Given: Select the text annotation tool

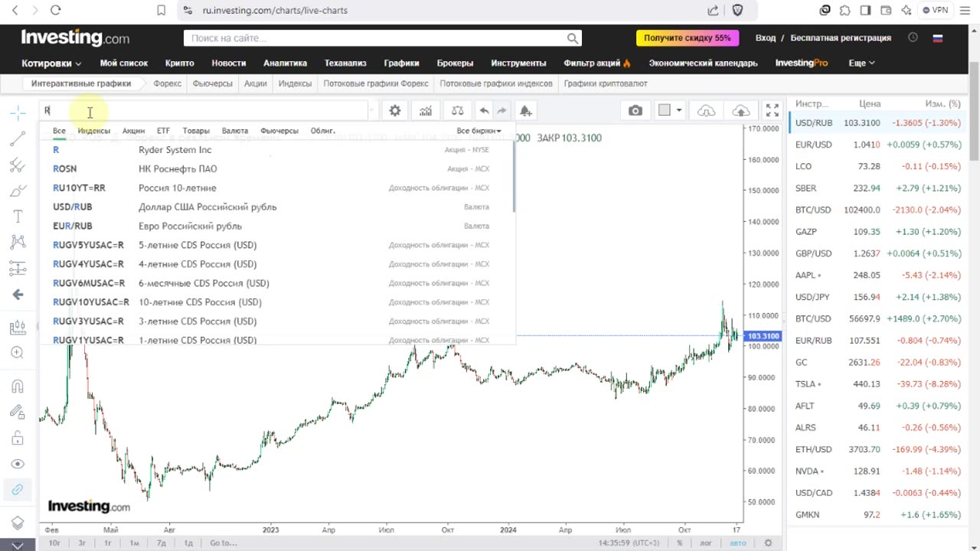Looking at the screenshot, I should [18, 217].
